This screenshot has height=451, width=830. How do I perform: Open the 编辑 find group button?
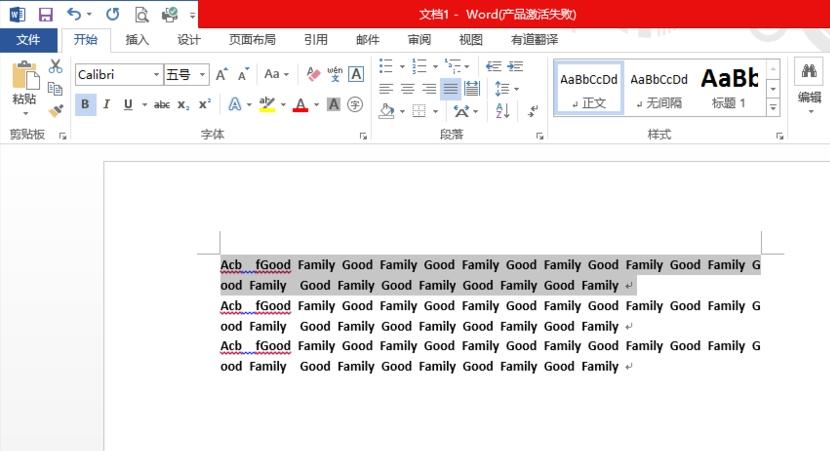tap(809, 87)
